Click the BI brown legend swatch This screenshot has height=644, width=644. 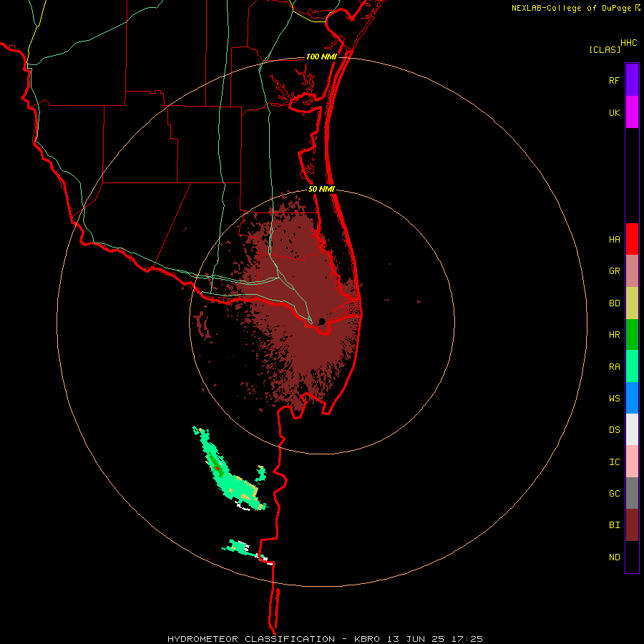(x=632, y=525)
